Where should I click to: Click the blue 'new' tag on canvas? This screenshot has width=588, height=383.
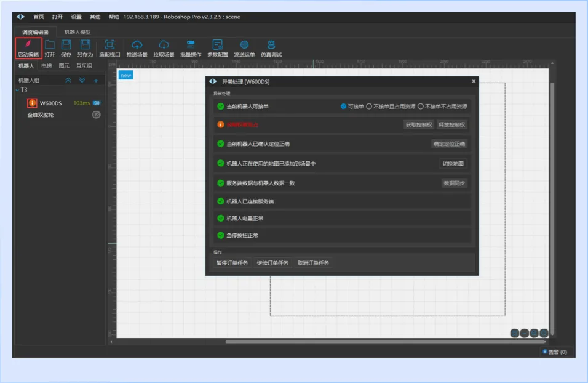[126, 75]
